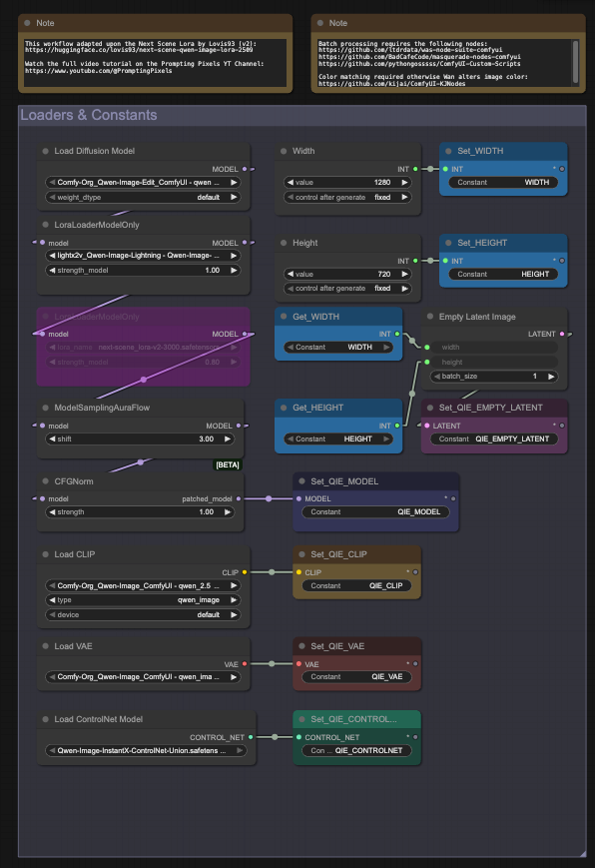This screenshot has height=868, width=595.
Task: Collapse the Empty Latent Image node via title dot
Action: click(x=430, y=317)
